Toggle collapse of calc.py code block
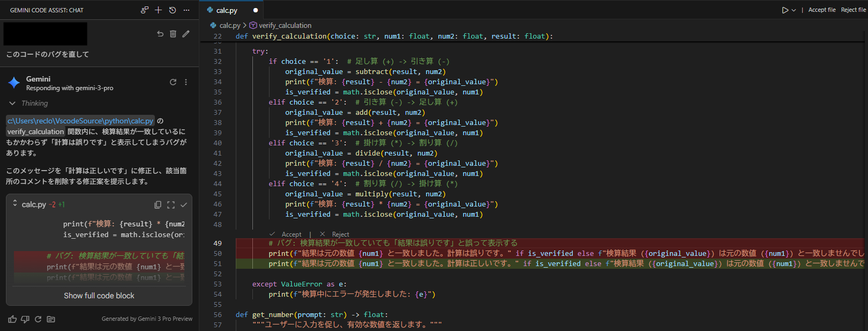 15,204
